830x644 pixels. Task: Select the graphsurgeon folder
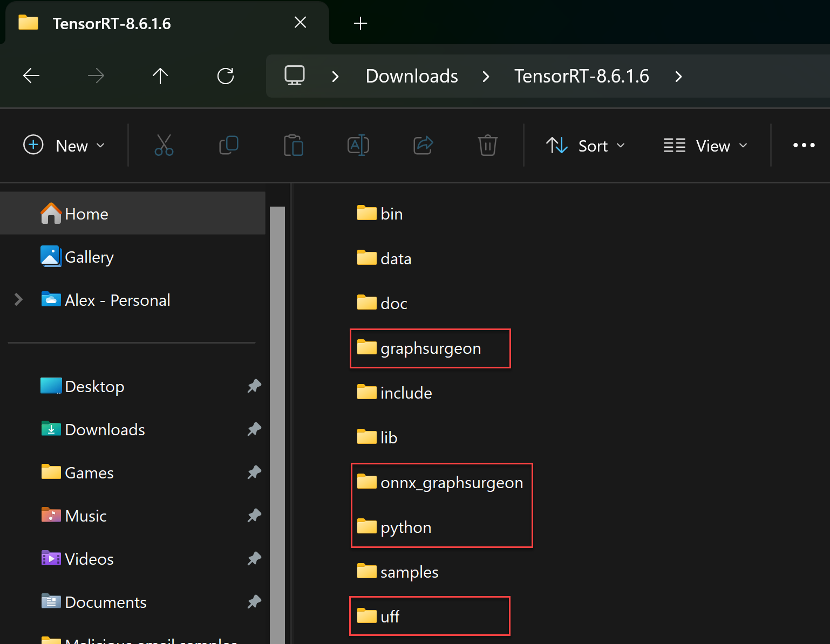[x=419, y=348]
